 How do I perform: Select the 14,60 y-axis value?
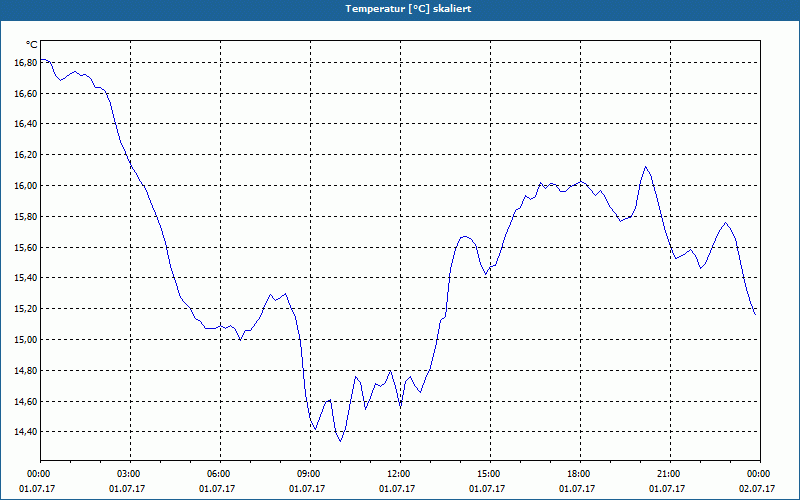26,402
